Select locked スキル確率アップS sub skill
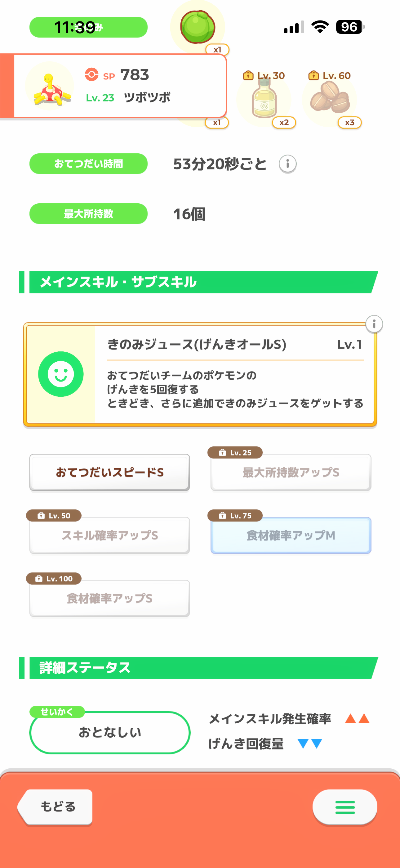Image resolution: width=400 pixels, height=868 pixels. [x=110, y=536]
